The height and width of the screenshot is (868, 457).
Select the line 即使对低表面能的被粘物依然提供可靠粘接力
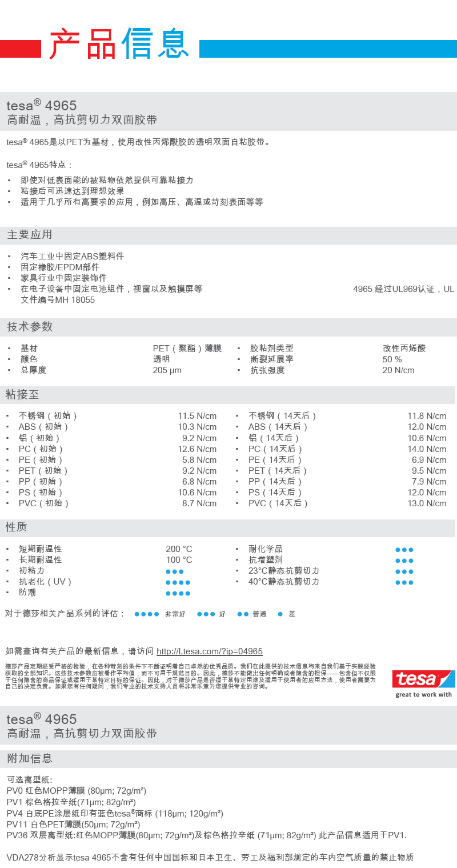[x=107, y=180]
